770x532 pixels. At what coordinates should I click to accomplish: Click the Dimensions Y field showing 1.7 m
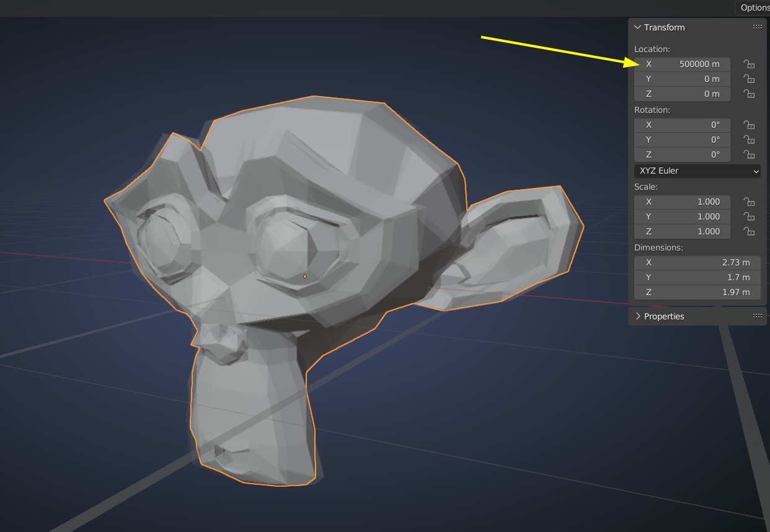click(x=697, y=277)
